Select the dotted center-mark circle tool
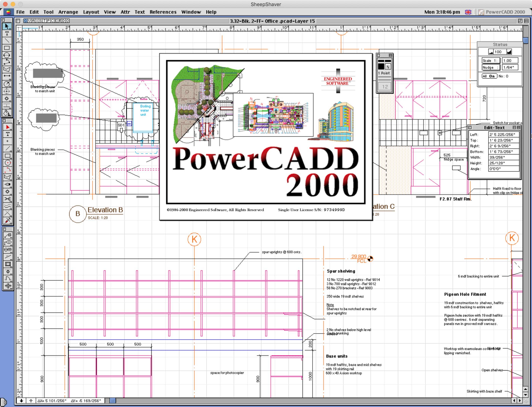Viewport: 532px width, 407px height. [x=7, y=91]
